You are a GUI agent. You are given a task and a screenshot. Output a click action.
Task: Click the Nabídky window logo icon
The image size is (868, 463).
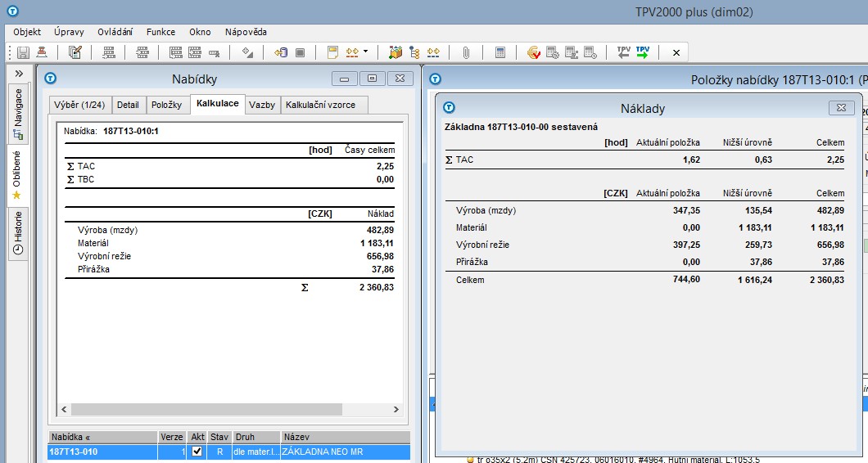[x=51, y=79]
